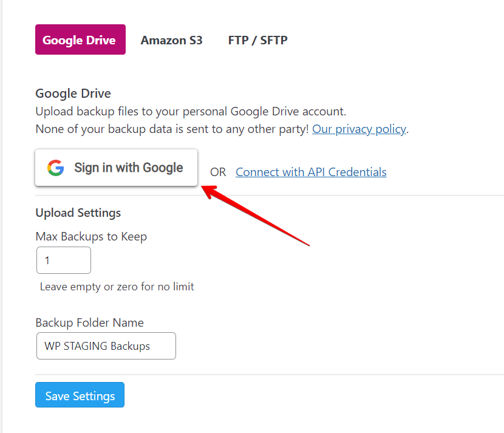Click the Upload Settings heading
Image resolution: width=504 pixels, height=433 pixels.
78,213
